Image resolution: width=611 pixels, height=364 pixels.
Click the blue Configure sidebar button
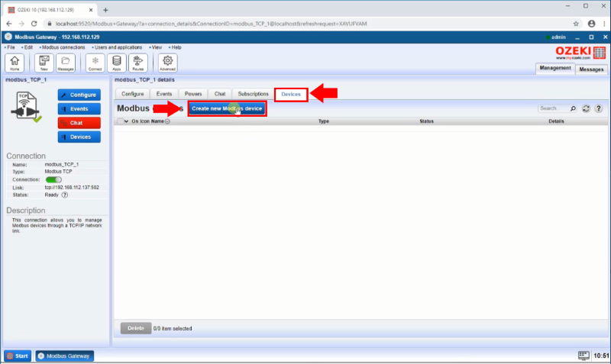pos(79,95)
